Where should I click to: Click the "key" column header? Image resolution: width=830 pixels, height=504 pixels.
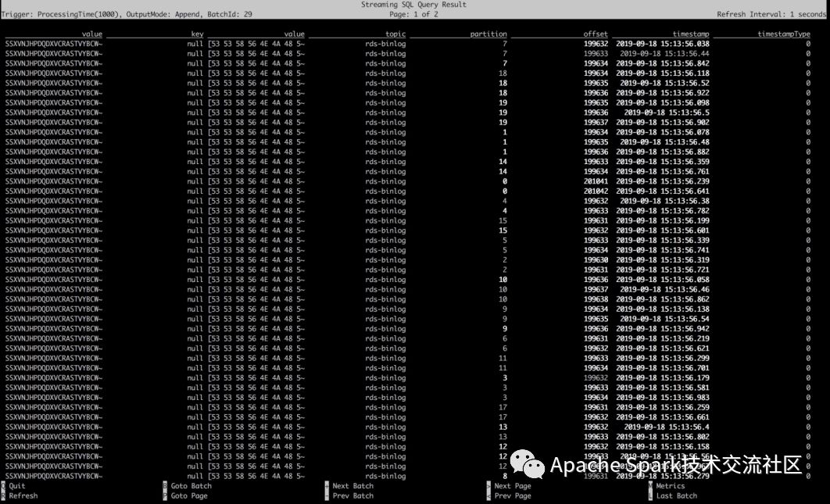(198, 34)
